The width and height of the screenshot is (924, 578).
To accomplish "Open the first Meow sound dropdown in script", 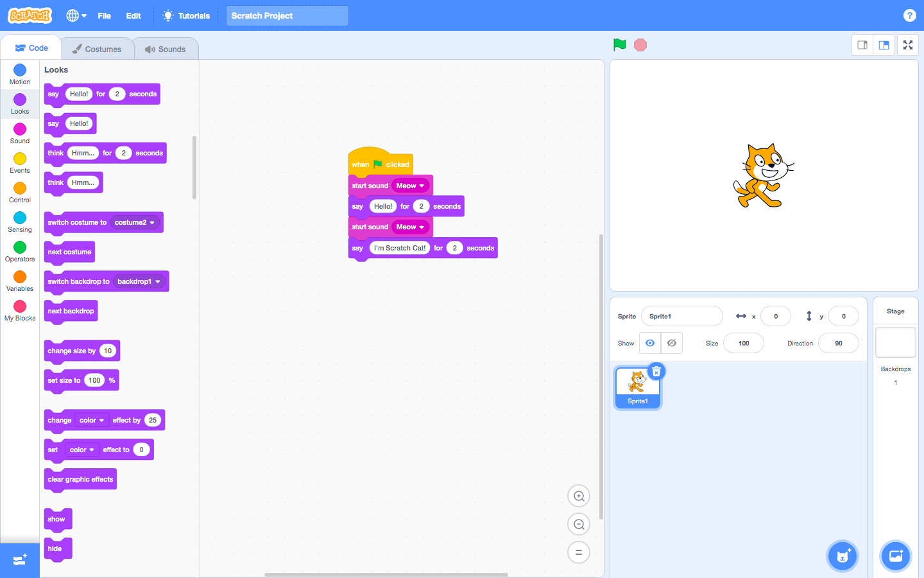I will (410, 186).
